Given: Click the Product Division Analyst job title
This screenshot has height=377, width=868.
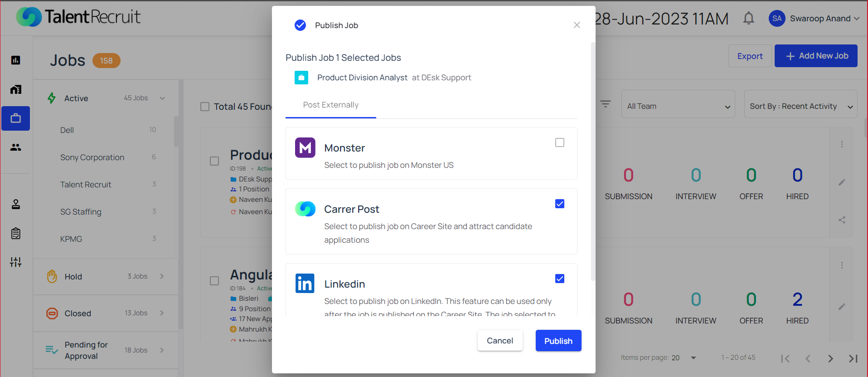Looking at the screenshot, I should click(x=362, y=78).
